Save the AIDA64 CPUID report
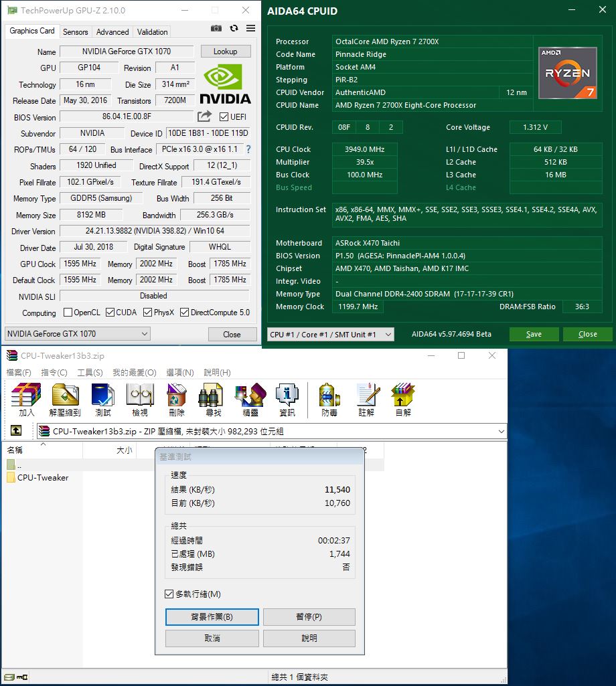616x686 pixels. coord(534,334)
